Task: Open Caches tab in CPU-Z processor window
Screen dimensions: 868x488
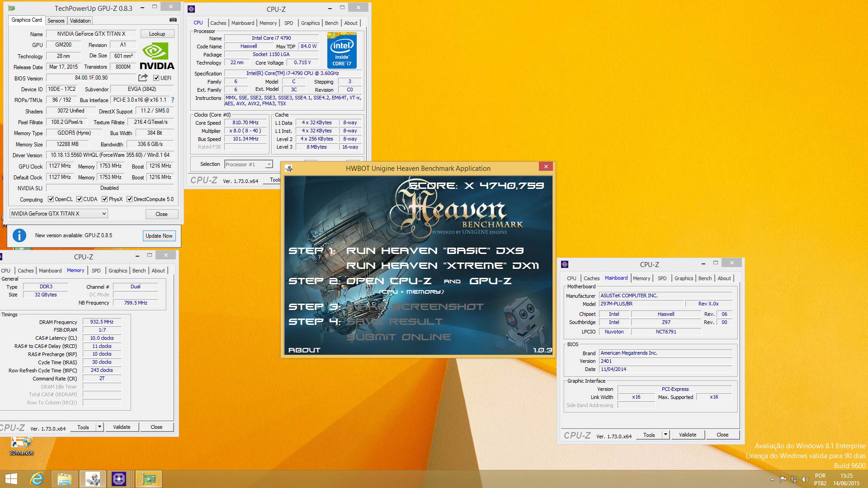Action: coord(218,23)
